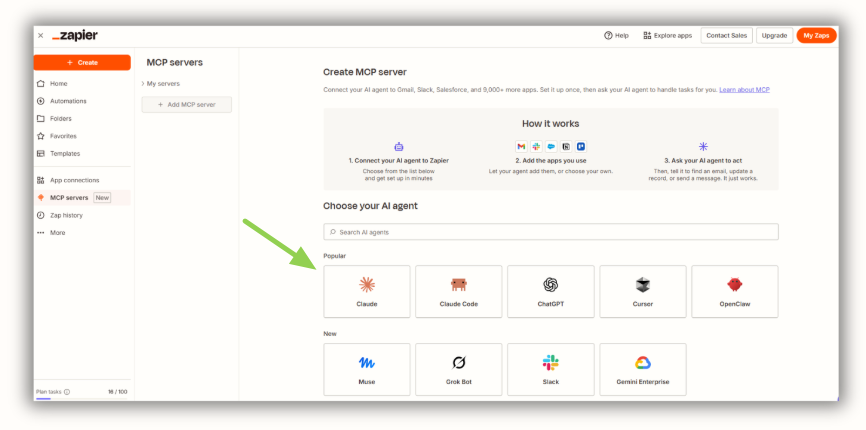Click the Notion icon in How it works
This screenshot has width=866, height=430.
[x=566, y=147]
